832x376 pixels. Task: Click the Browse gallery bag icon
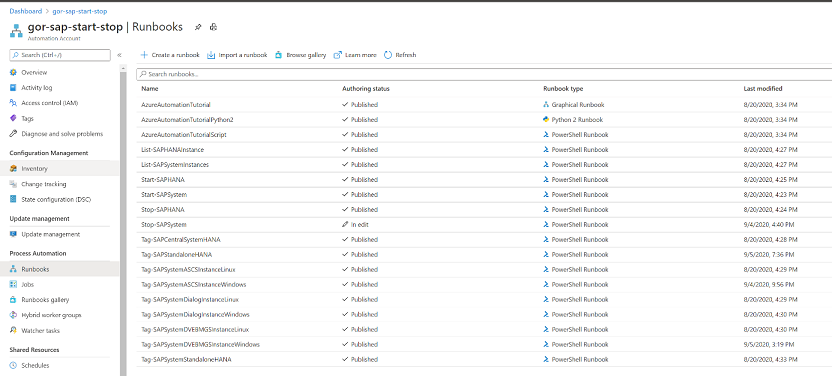point(279,55)
